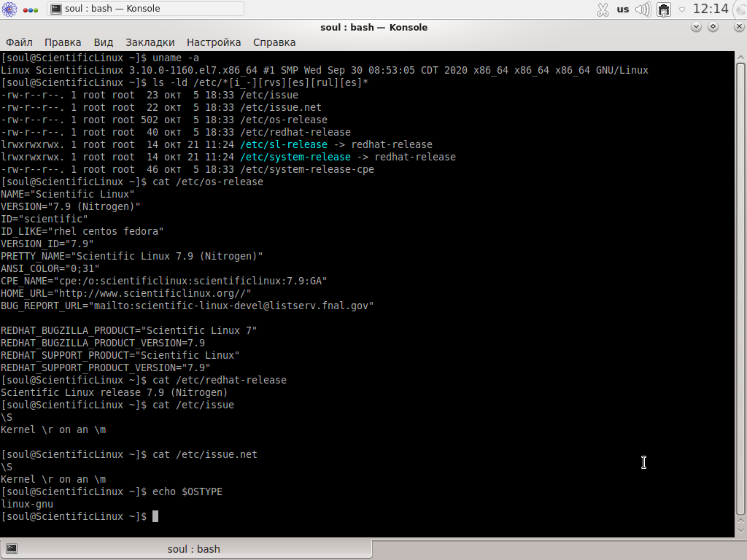Open the volume speaker icon

(x=643, y=9)
